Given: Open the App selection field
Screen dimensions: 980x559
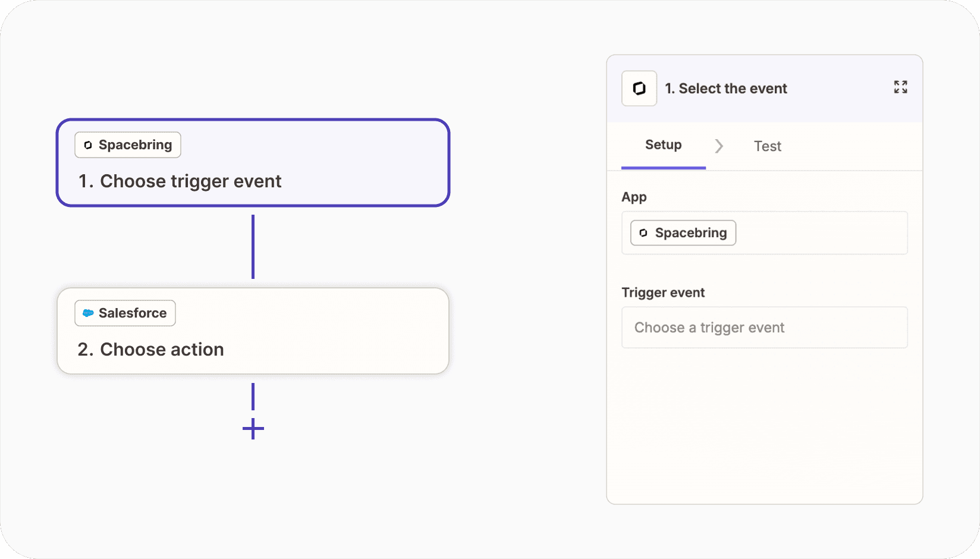Looking at the screenshot, I should pyautogui.click(x=821, y=233).
